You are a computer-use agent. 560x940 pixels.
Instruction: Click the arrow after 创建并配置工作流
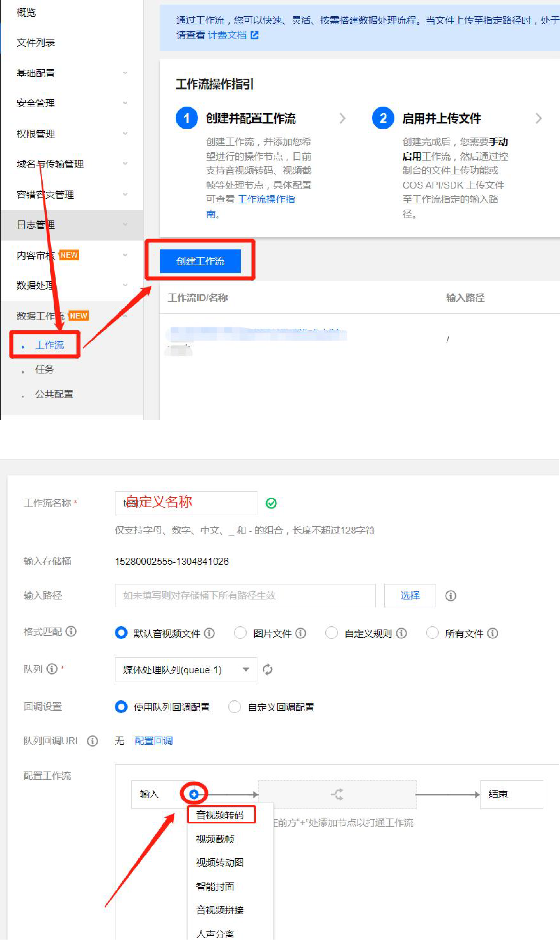342,118
